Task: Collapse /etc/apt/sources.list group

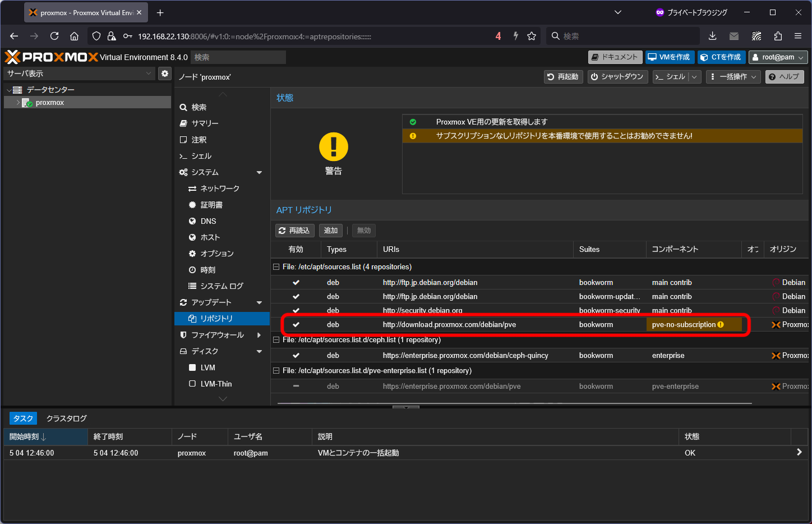Action: 276,267
